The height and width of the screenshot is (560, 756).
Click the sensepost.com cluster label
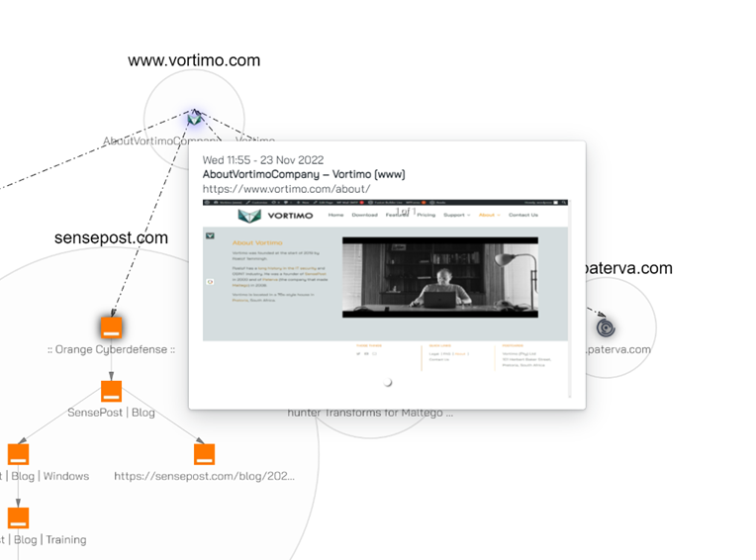tap(112, 237)
